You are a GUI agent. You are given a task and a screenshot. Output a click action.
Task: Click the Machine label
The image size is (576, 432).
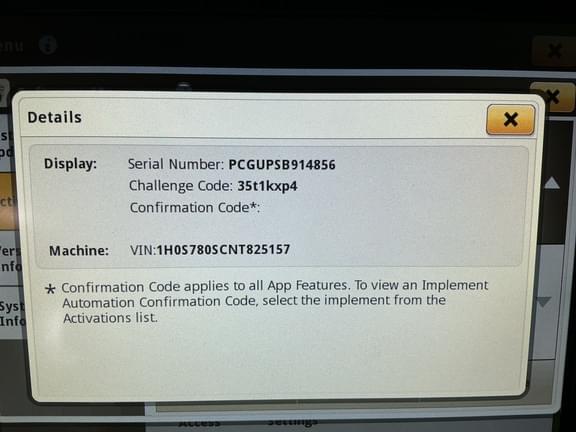[79, 251]
